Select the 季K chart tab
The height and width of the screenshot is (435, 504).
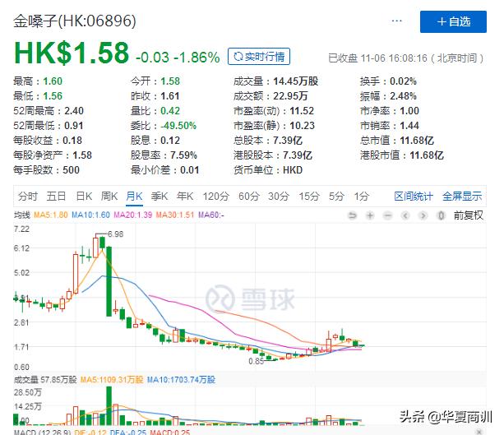(160, 196)
